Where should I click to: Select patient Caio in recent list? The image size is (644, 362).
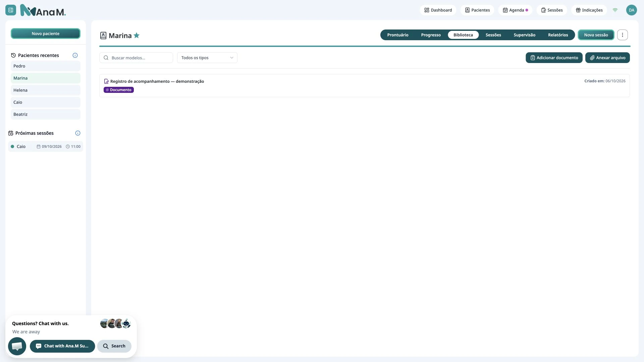point(46,102)
